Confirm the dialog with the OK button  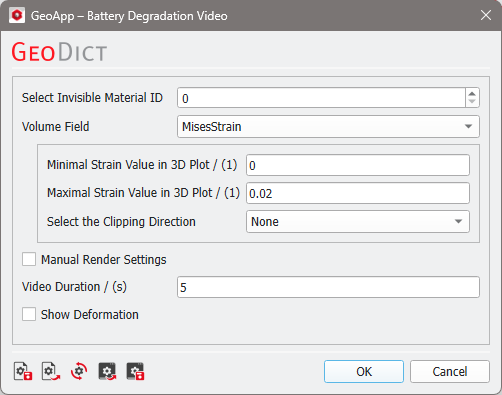pos(364,371)
